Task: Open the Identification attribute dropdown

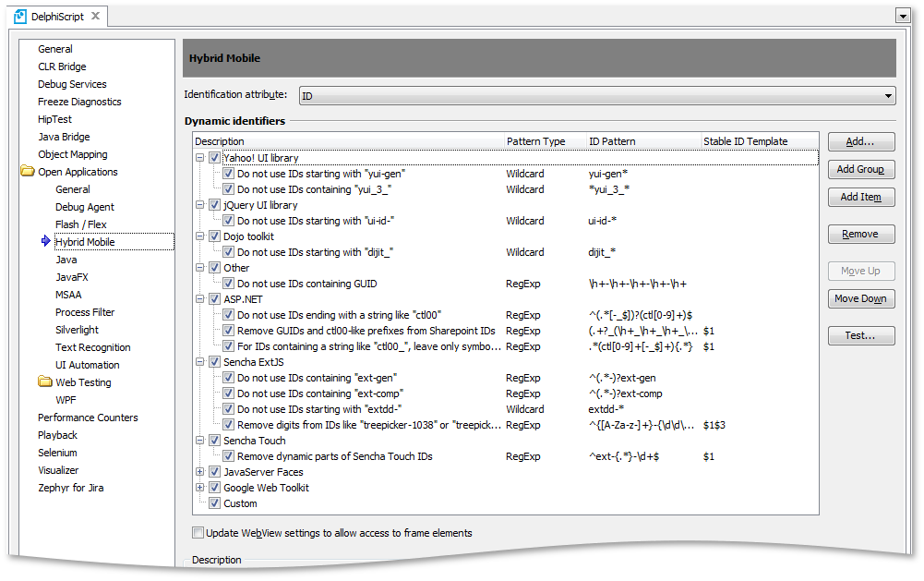Action: point(888,95)
